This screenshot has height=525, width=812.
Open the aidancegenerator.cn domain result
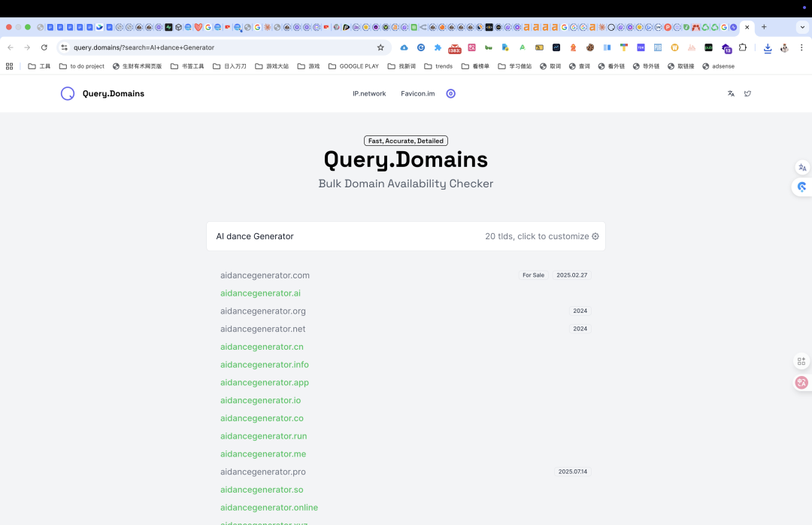(x=262, y=347)
